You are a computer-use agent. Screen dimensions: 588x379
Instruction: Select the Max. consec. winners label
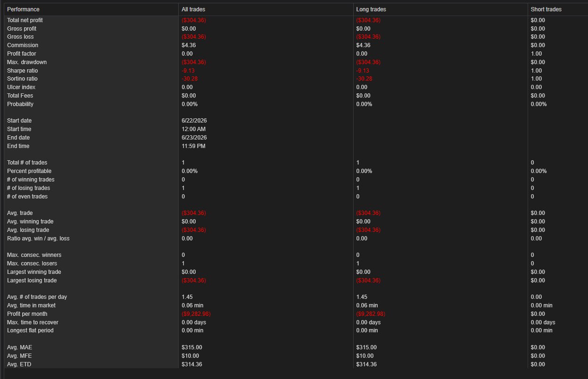coord(34,255)
